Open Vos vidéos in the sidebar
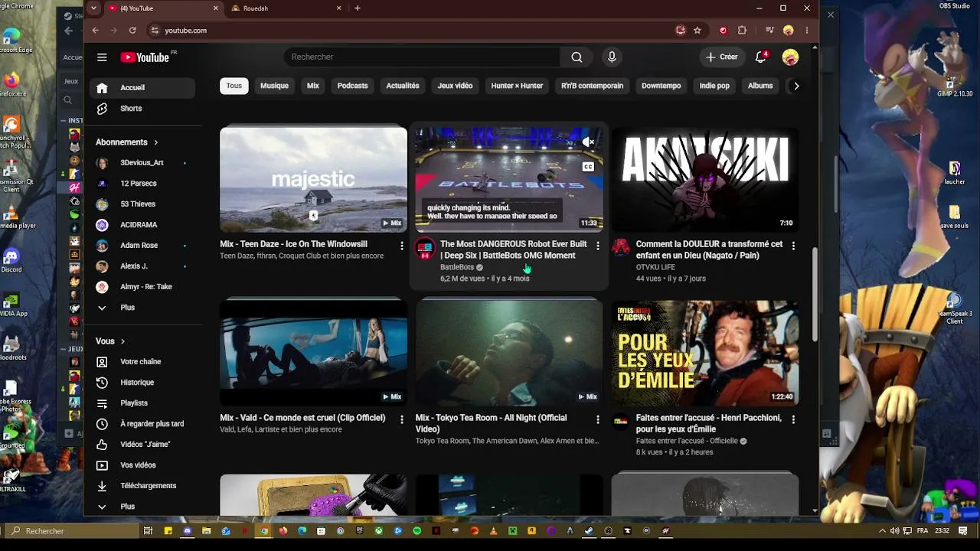Image resolution: width=980 pixels, height=551 pixels. point(143,465)
